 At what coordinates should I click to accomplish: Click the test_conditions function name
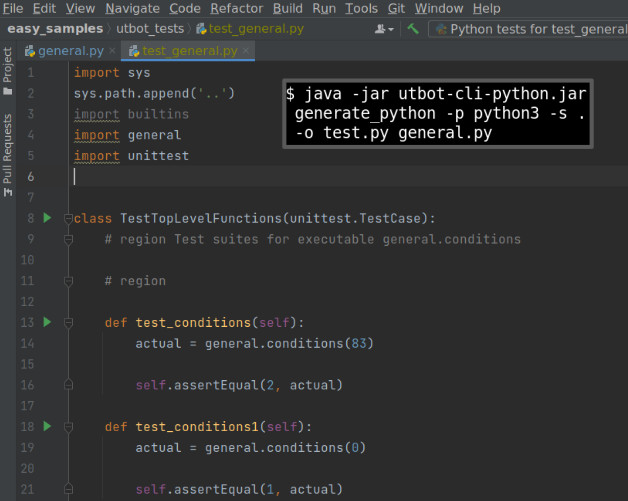pos(193,322)
